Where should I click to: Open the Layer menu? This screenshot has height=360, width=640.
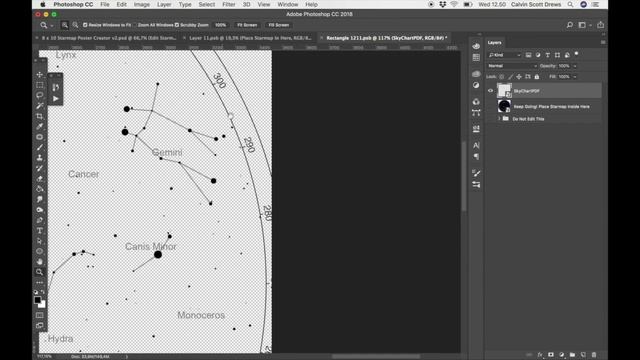pyautogui.click(x=164, y=4)
